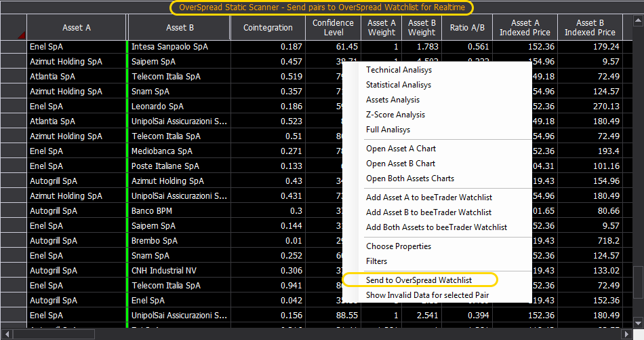Image resolution: width=644 pixels, height=340 pixels.
Task: Open Asset A Chart
Action: pyautogui.click(x=401, y=149)
